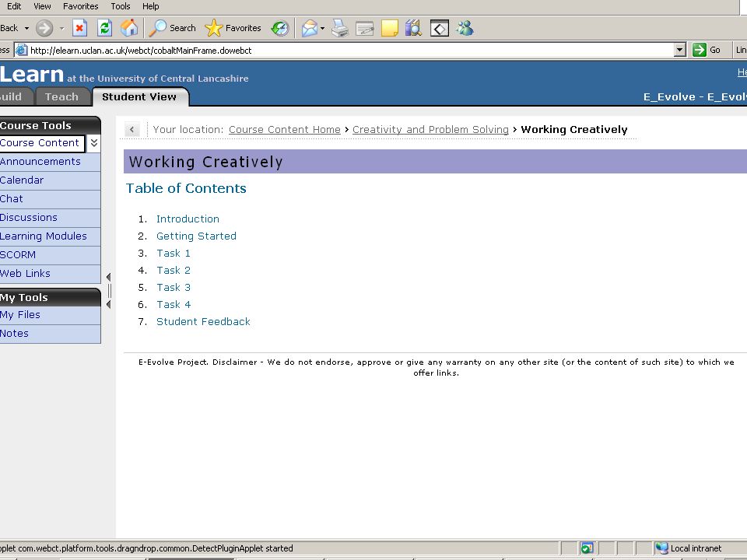Open My Files under My Tools
The width and height of the screenshot is (747, 560).
pyautogui.click(x=50, y=315)
